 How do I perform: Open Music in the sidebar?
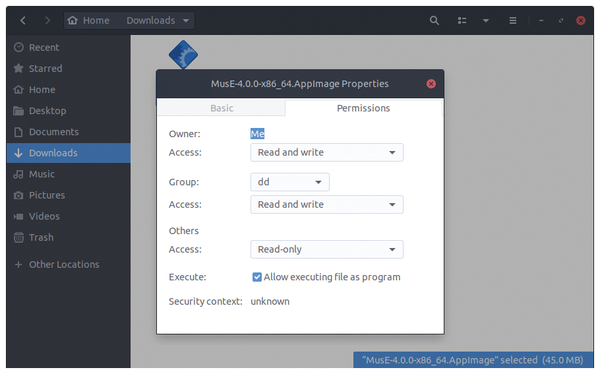tap(68, 174)
